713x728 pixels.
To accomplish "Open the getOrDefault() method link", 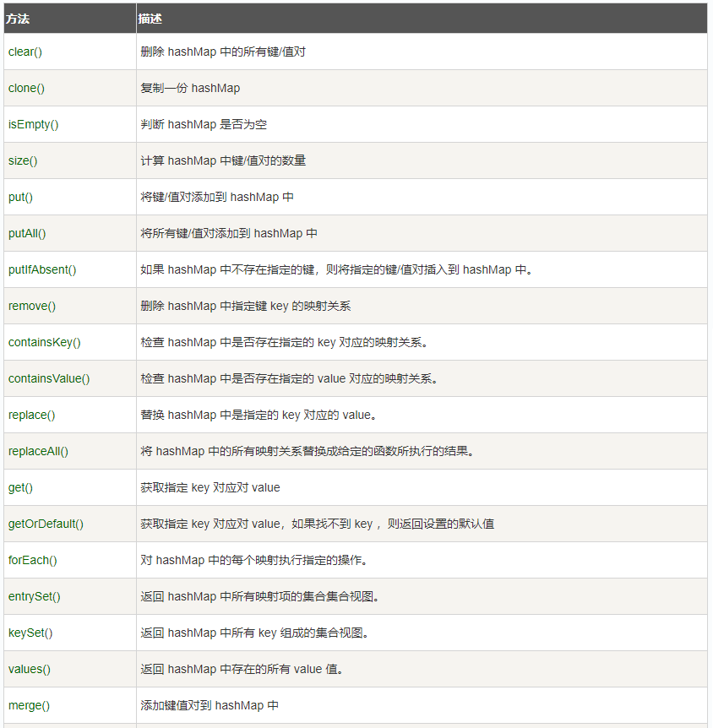I will pyautogui.click(x=46, y=524).
